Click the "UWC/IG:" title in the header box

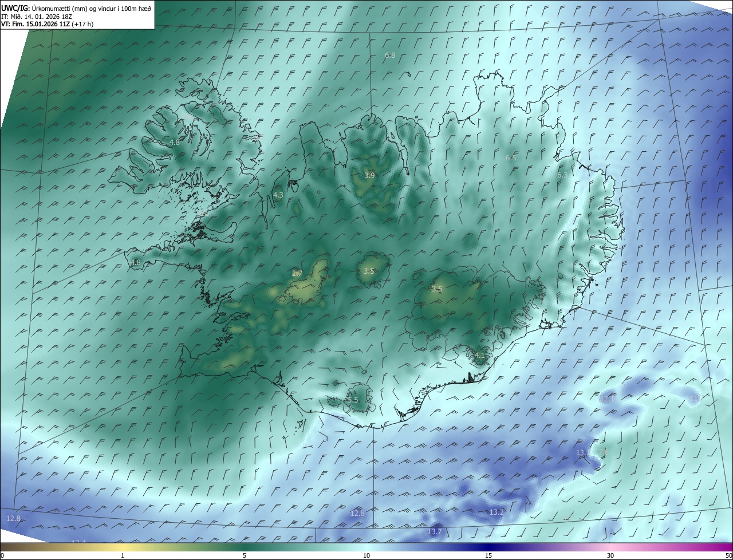(x=15, y=8)
